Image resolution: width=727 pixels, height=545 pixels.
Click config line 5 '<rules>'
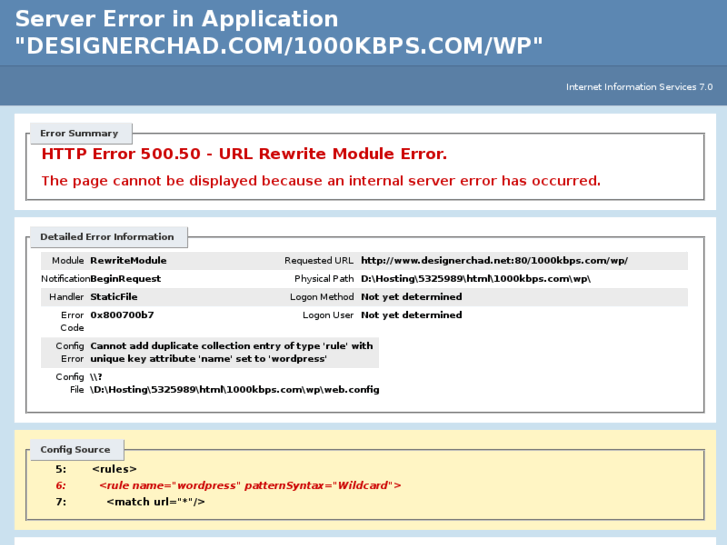coord(114,469)
